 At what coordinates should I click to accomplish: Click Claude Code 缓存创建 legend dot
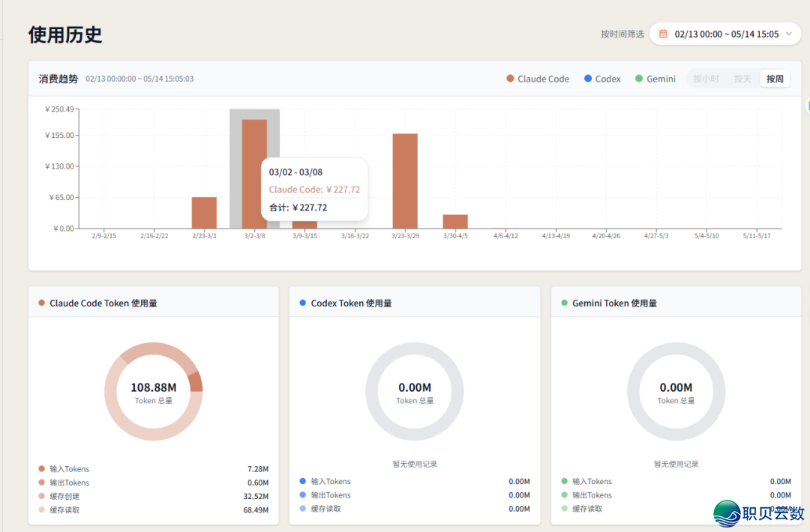(42, 496)
